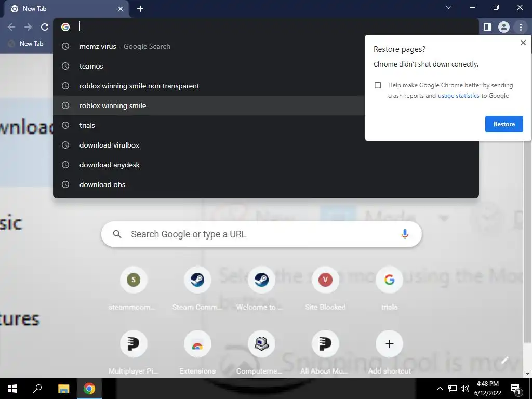Open File Explorer from the taskbar
Screen dimensions: 532x399
(x=63, y=389)
